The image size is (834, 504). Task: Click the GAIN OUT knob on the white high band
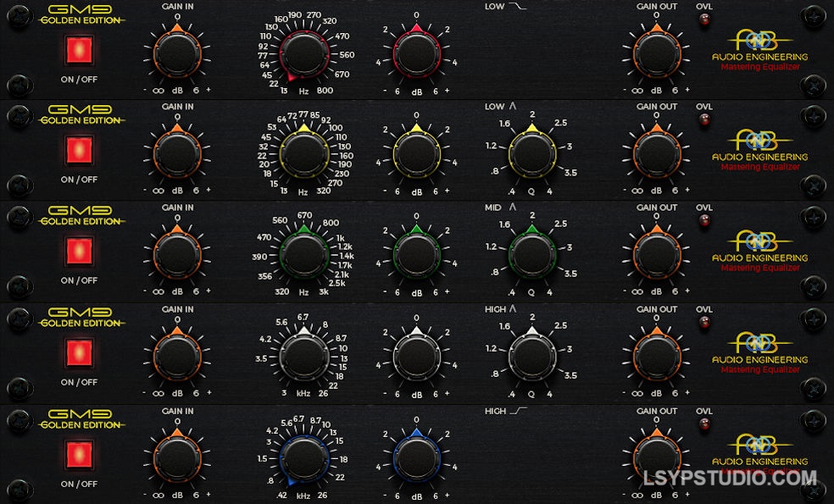pyautogui.click(x=655, y=357)
